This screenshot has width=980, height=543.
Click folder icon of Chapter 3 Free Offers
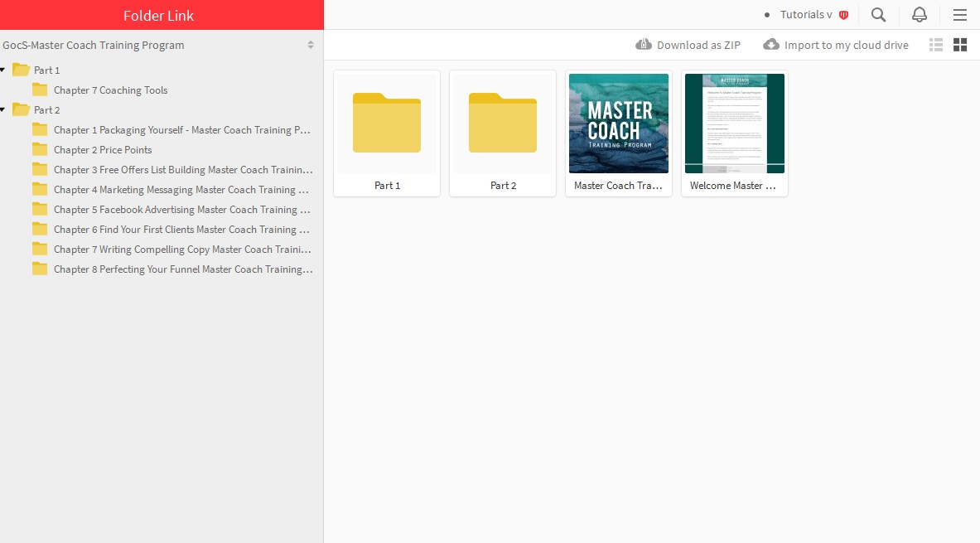click(40, 169)
